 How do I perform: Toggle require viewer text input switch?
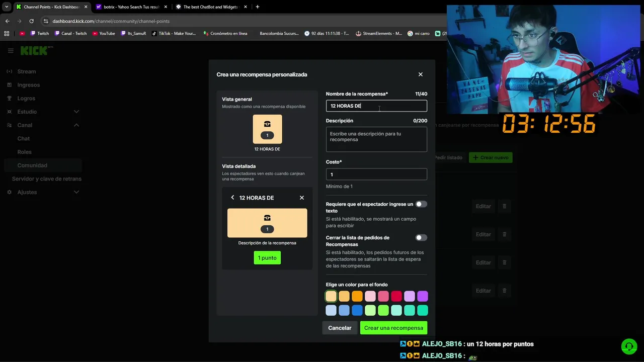click(421, 204)
